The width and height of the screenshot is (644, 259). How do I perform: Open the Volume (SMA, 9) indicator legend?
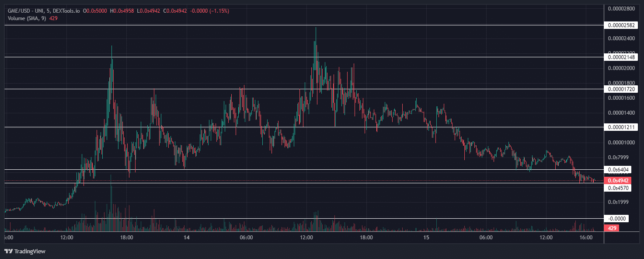[x=26, y=18]
